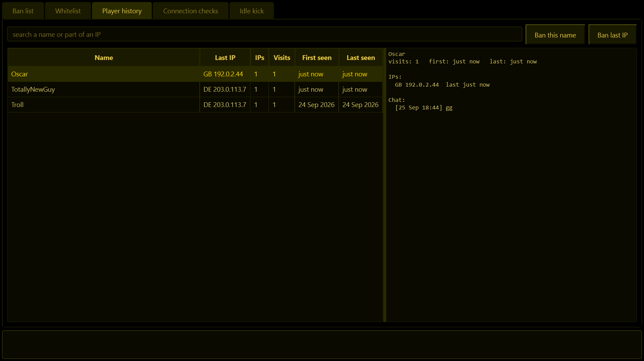Image resolution: width=644 pixels, height=361 pixels.
Task: Click the GB 192.0.2.44 IP cell
Action: pyautogui.click(x=225, y=74)
